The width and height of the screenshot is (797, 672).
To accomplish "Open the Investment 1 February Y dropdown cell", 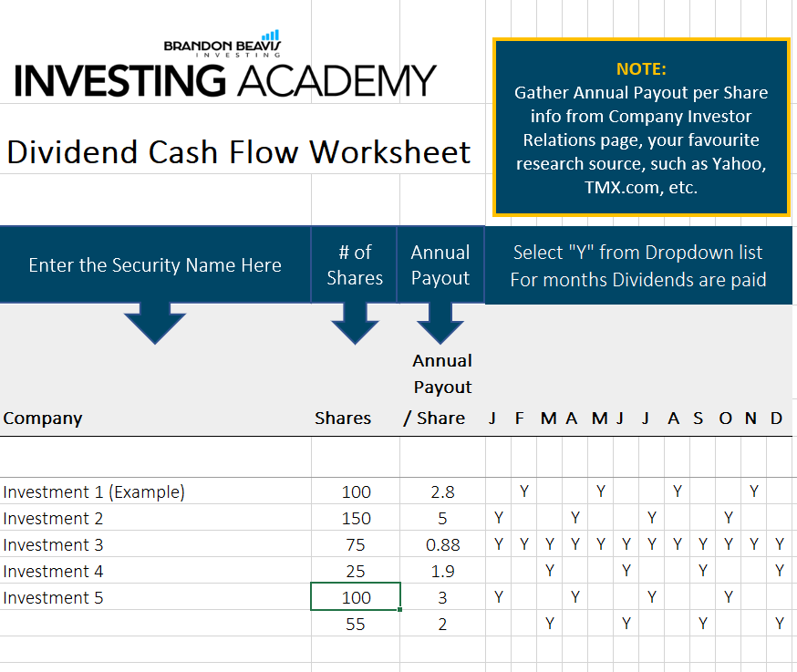I will pos(524,491).
